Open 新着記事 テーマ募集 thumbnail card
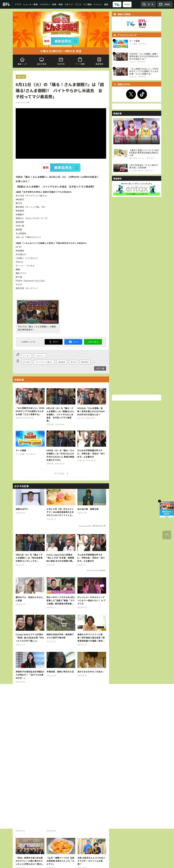The height and width of the screenshot is (868, 174). [30, 439]
